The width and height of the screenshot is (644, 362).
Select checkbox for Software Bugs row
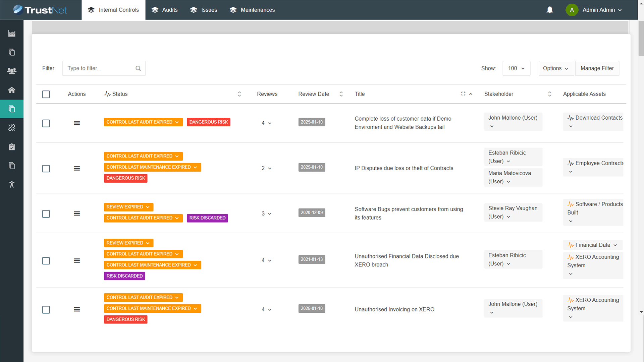coord(46,214)
